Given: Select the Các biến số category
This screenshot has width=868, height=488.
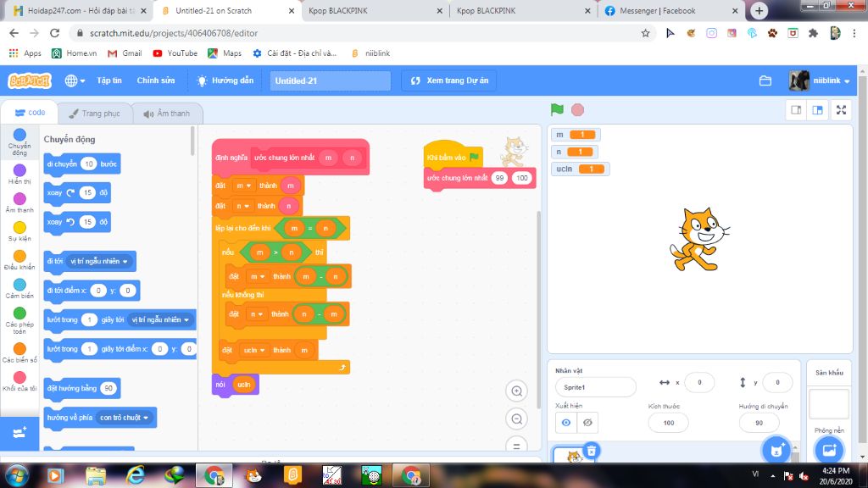Looking at the screenshot, I should coord(19,353).
